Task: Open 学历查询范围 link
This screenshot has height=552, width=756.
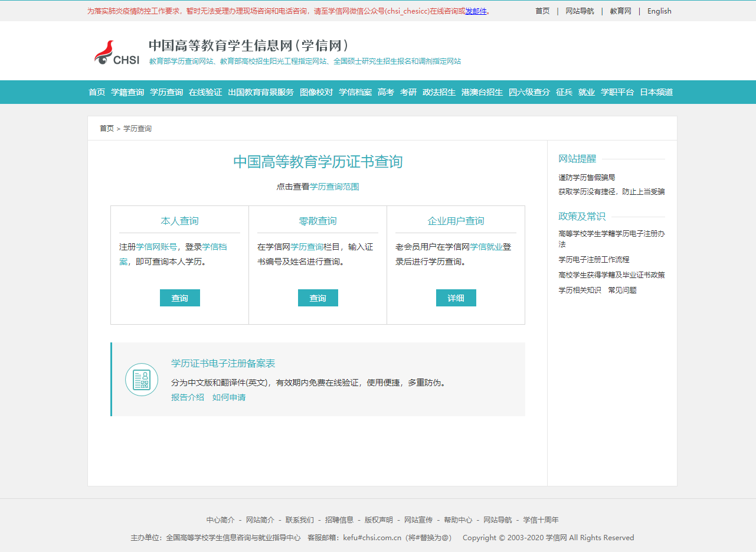Action: tap(335, 187)
